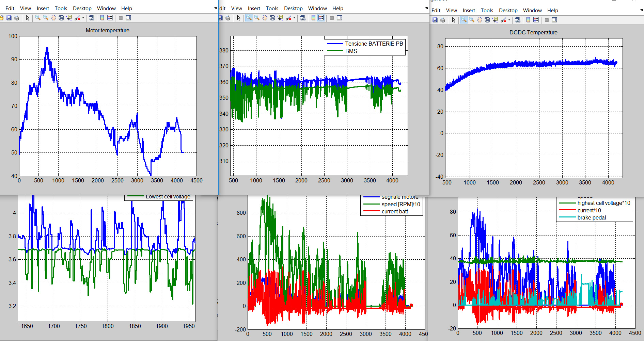Image resolution: width=644 pixels, height=341 pixels.
Task: Toggle off Zoom In in Tensione BATTERIE window
Action: 249,18
